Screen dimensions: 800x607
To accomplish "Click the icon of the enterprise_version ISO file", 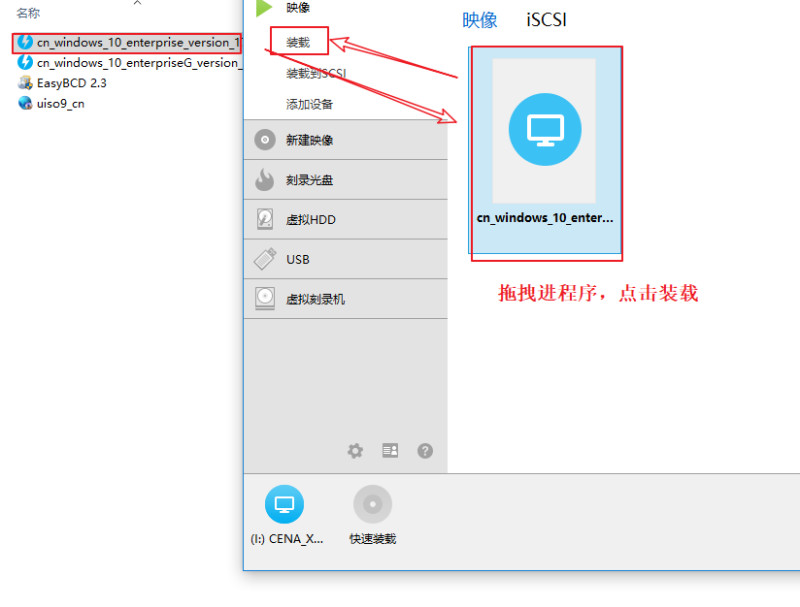I will tap(25, 42).
